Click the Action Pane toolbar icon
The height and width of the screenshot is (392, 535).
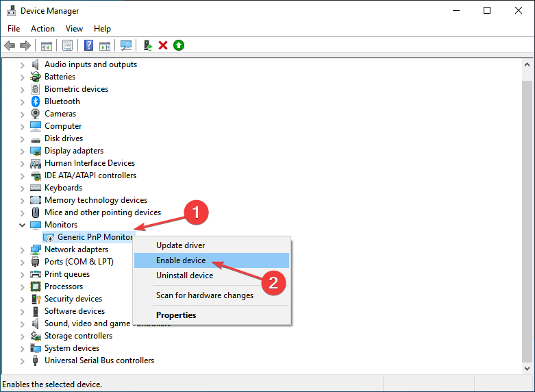105,45
